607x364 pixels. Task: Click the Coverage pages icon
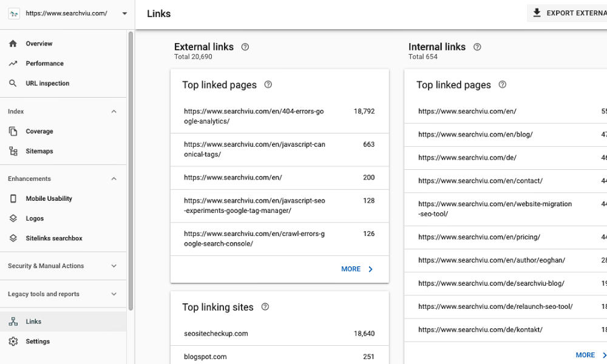[x=13, y=131]
